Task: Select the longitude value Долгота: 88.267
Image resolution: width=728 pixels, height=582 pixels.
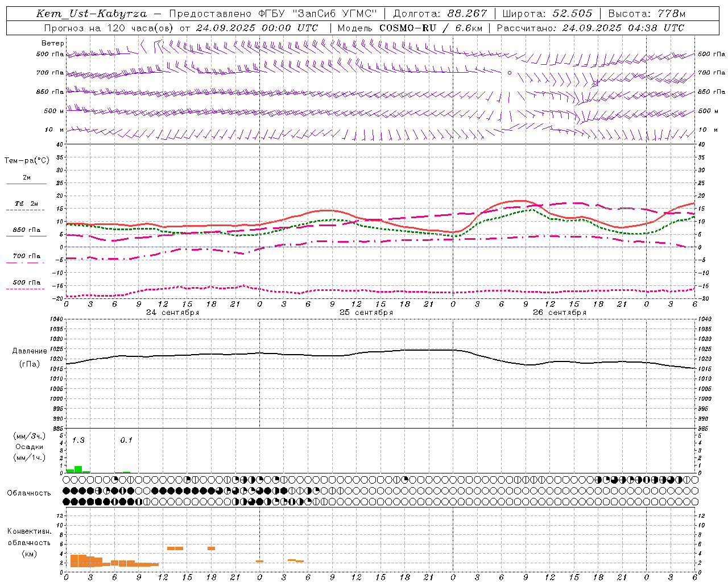Action: (x=440, y=14)
